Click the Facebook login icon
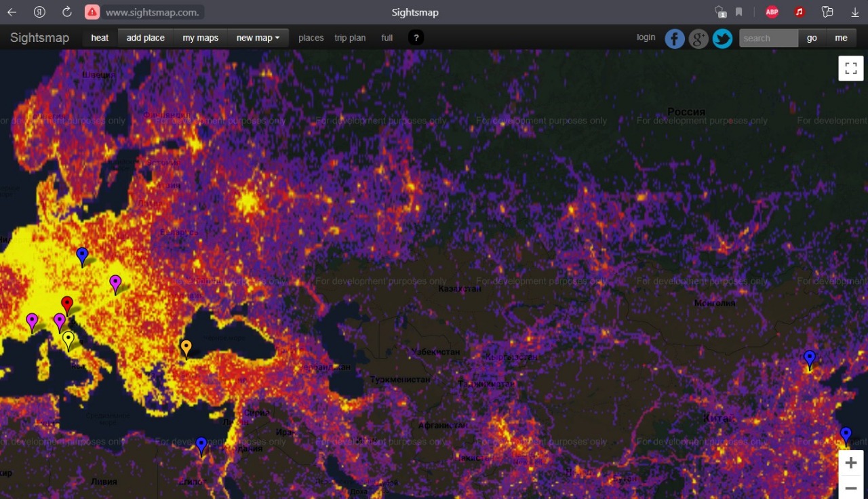This screenshot has height=499, width=868. point(674,39)
